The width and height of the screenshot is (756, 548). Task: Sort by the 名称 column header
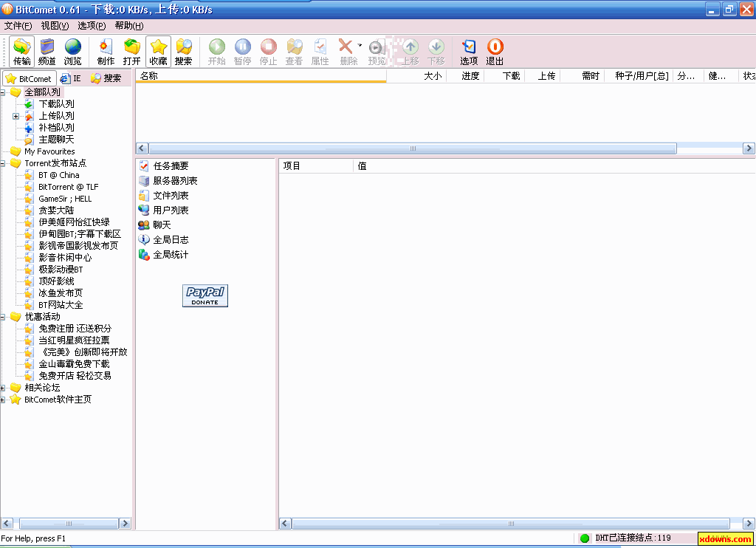coord(261,76)
